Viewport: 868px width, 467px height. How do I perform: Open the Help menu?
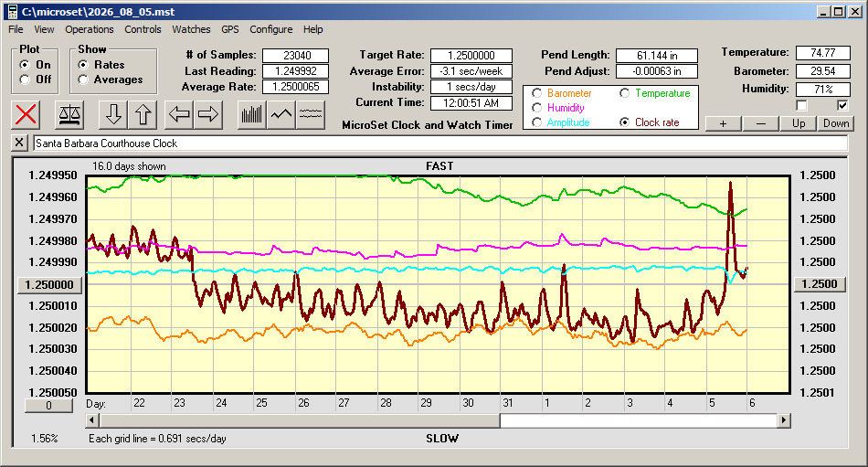click(x=312, y=29)
